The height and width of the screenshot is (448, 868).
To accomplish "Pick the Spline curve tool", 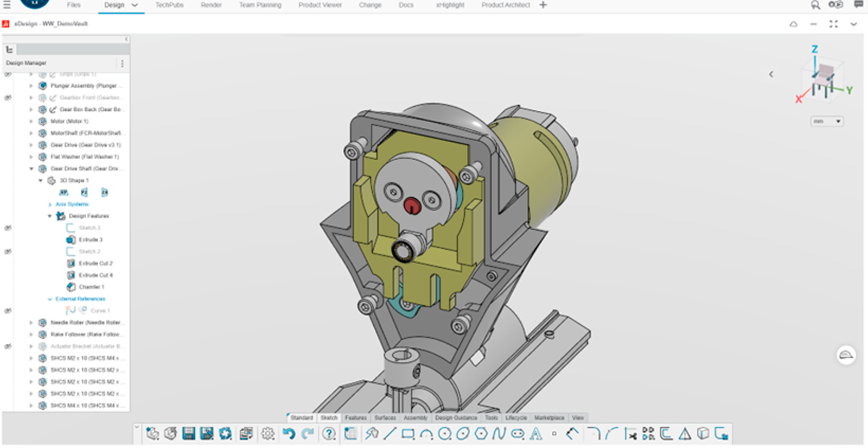I will click(x=499, y=433).
